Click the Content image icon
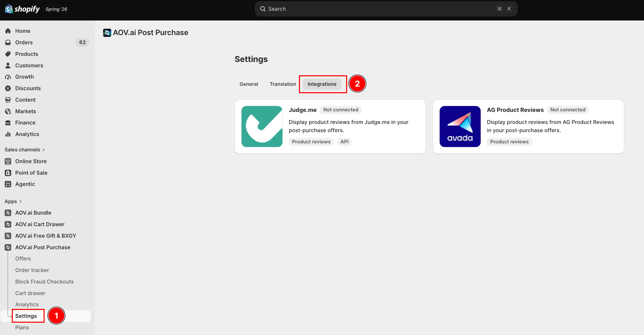The image size is (644, 335). [x=8, y=100]
